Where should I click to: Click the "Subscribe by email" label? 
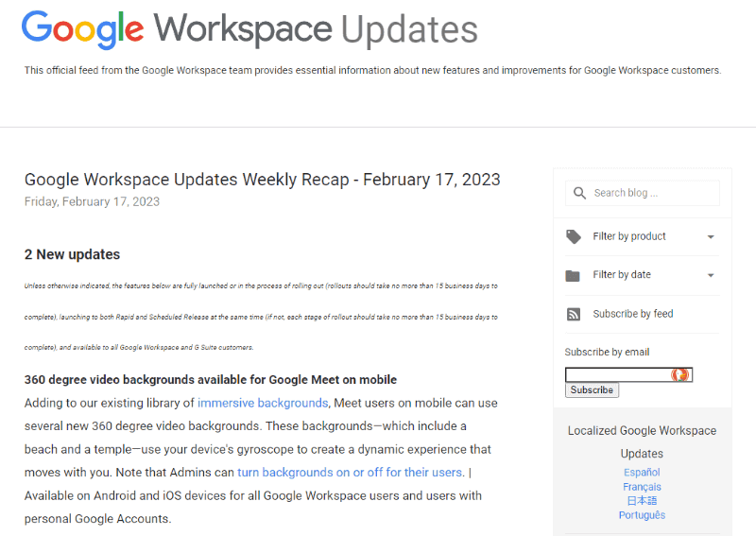pos(607,353)
